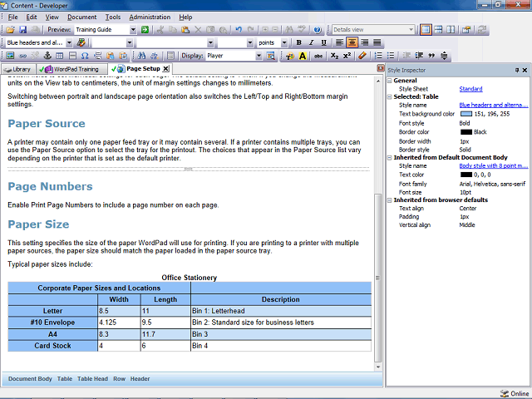Toggle align left
Viewport: 532px width, 399px height.
tap(340, 42)
